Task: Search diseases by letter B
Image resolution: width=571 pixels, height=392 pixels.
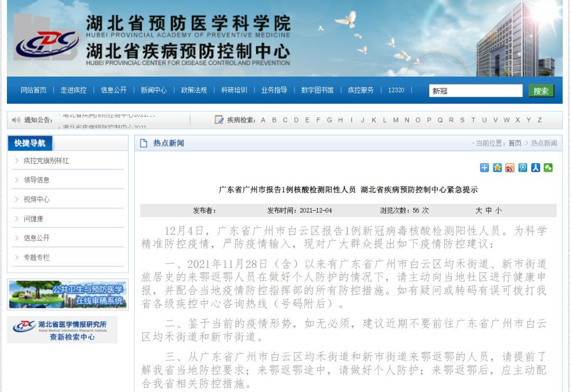Action: pyautogui.click(x=274, y=120)
